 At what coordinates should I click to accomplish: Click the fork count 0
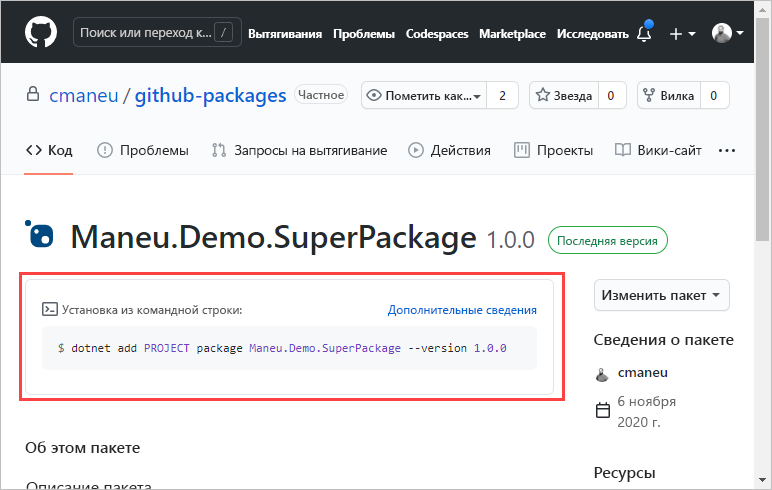pos(713,95)
